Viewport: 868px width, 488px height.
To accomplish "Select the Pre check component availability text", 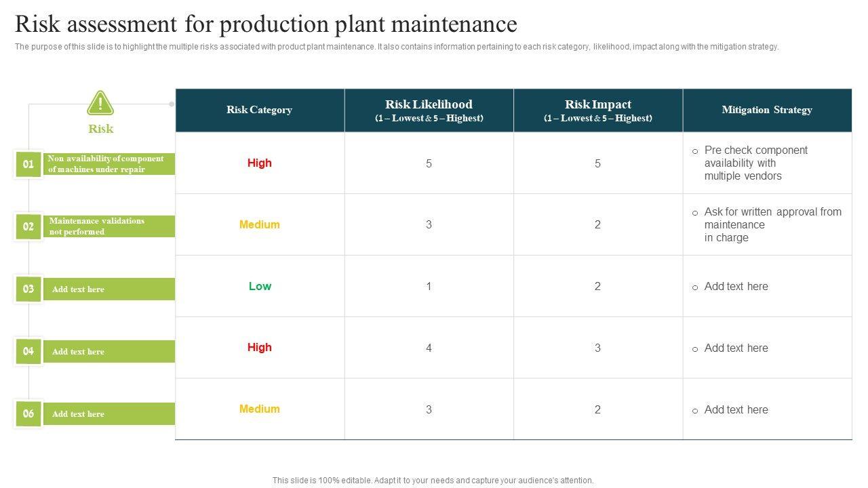I will (x=756, y=163).
